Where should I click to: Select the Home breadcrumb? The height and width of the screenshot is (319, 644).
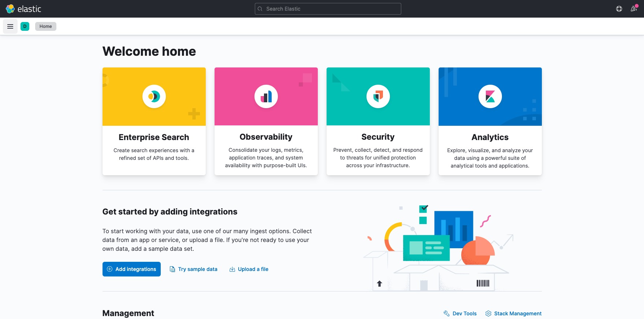[46, 26]
